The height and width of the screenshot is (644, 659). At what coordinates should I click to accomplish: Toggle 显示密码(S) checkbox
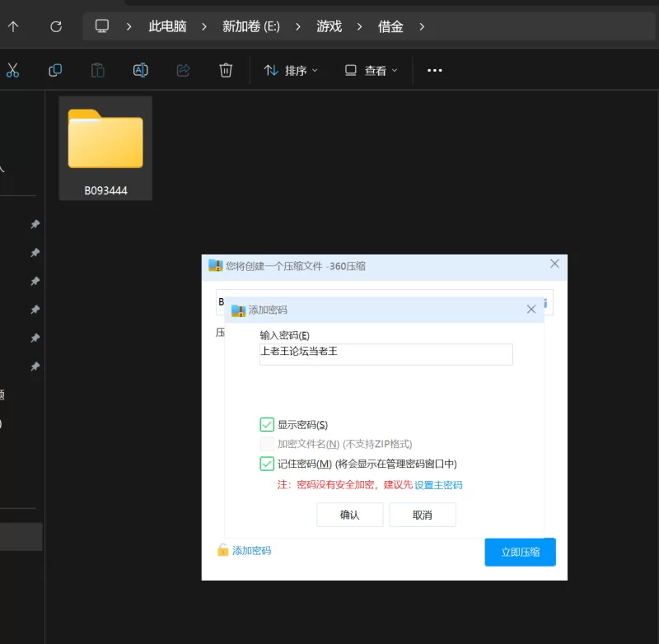point(267,425)
